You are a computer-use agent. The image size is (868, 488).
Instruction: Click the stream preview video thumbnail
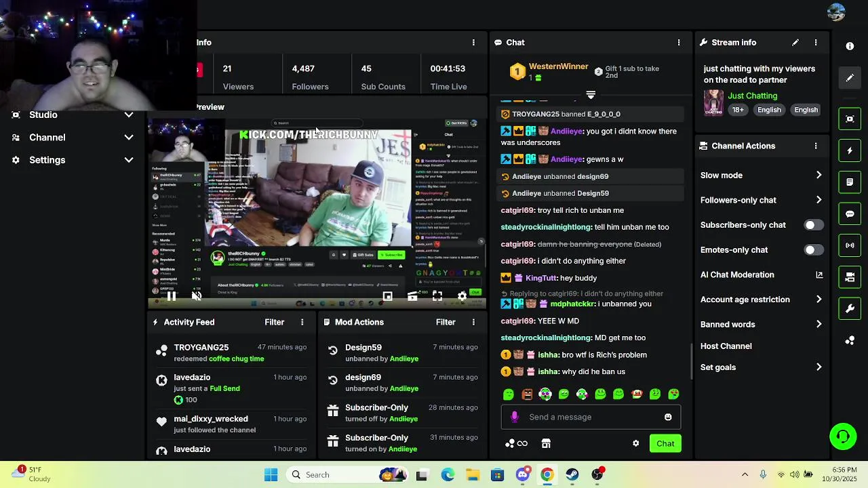(317, 212)
